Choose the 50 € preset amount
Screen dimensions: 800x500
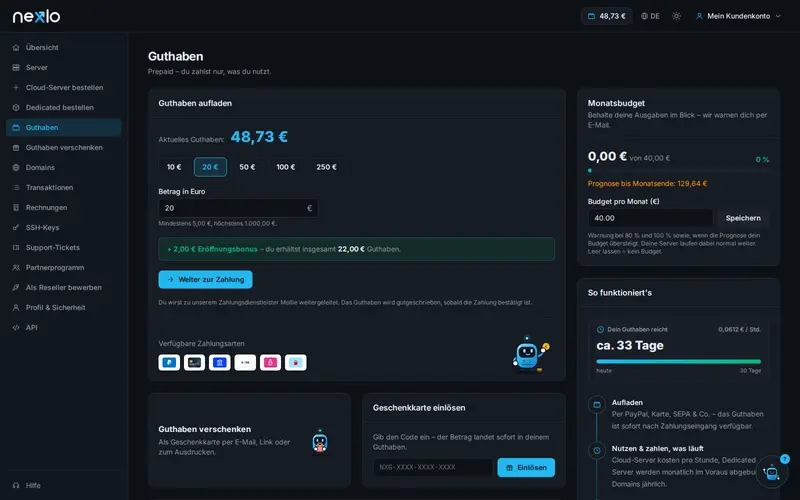pyautogui.click(x=247, y=167)
